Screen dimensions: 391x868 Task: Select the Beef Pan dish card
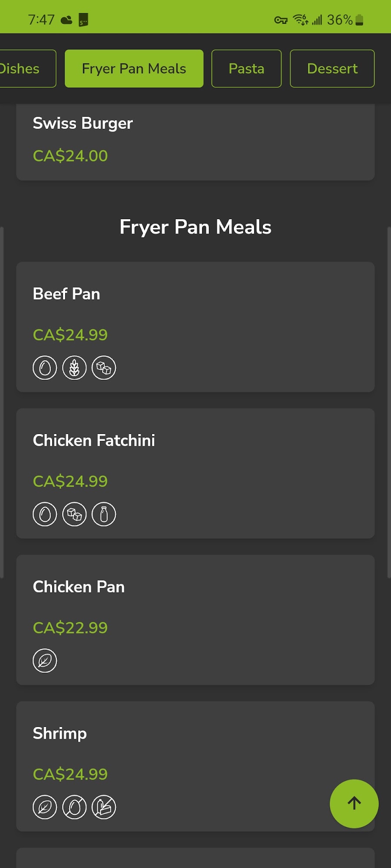(195, 326)
